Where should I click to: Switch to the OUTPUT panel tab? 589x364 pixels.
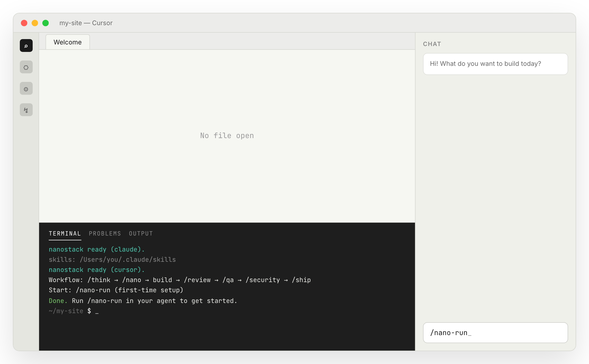[x=141, y=233]
